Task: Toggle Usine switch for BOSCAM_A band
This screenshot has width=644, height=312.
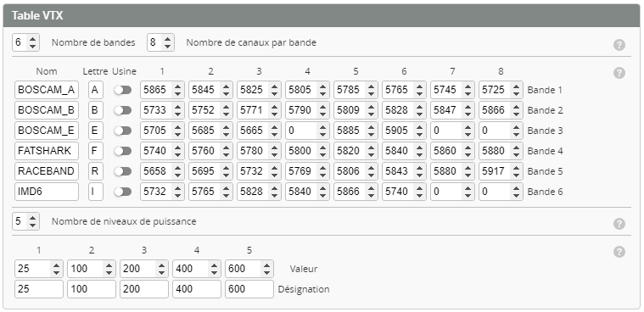Action: point(123,90)
